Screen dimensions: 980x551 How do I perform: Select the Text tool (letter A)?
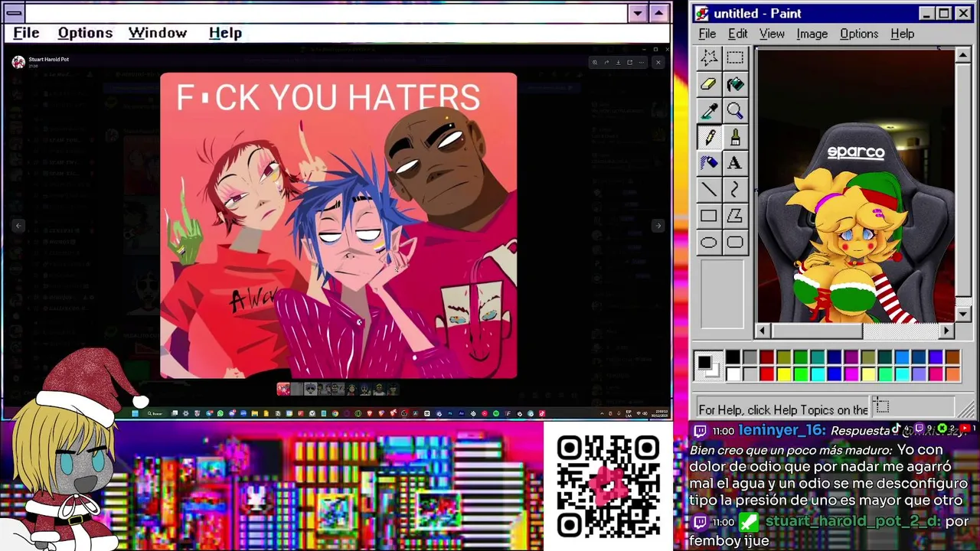point(735,163)
